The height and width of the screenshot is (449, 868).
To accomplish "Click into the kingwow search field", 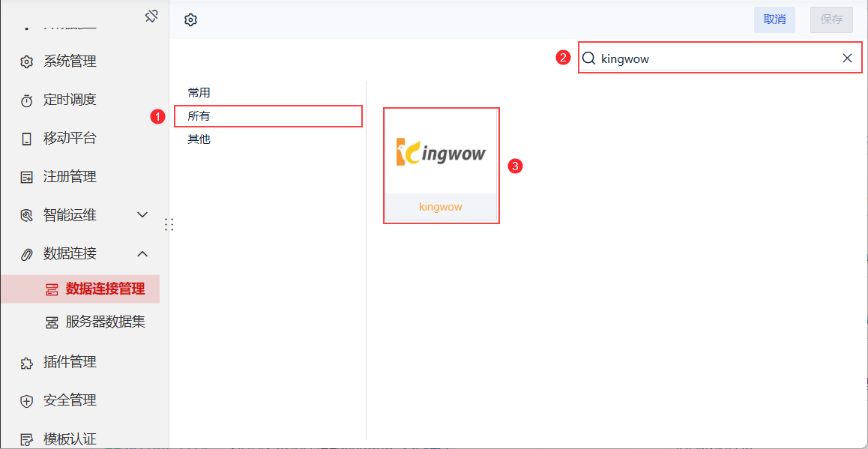I will (712, 58).
